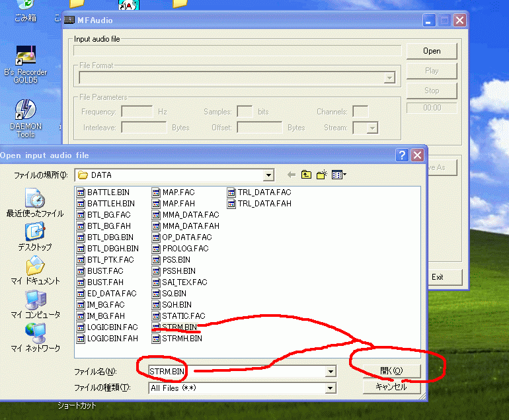Open 最近使ったファイル in places bar
Viewport: 509px width, 420px height.
point(35,202)
